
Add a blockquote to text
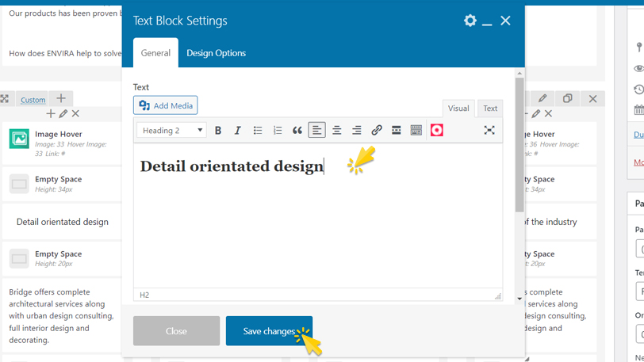point(297,131)
